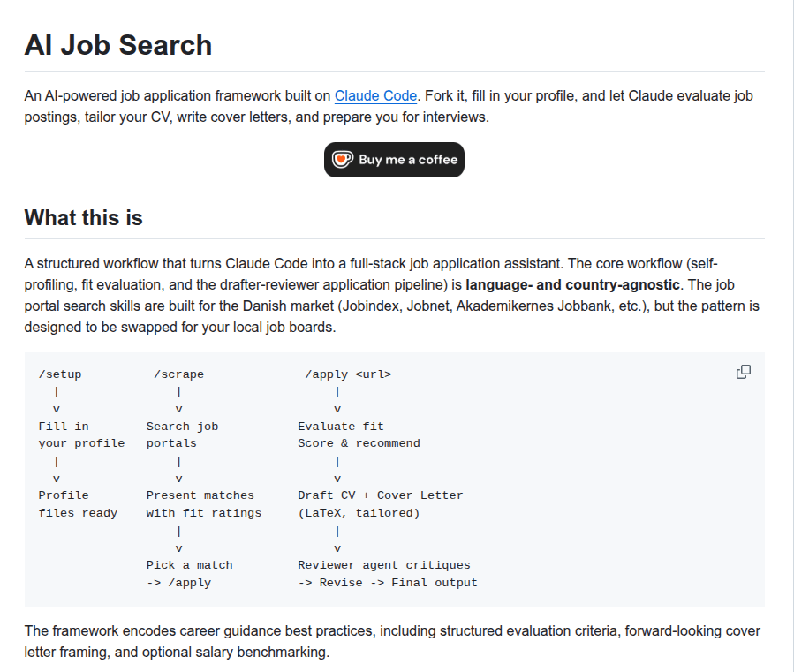
Task: Click the AI Job Search heading
Action: (x=118, y=44)
